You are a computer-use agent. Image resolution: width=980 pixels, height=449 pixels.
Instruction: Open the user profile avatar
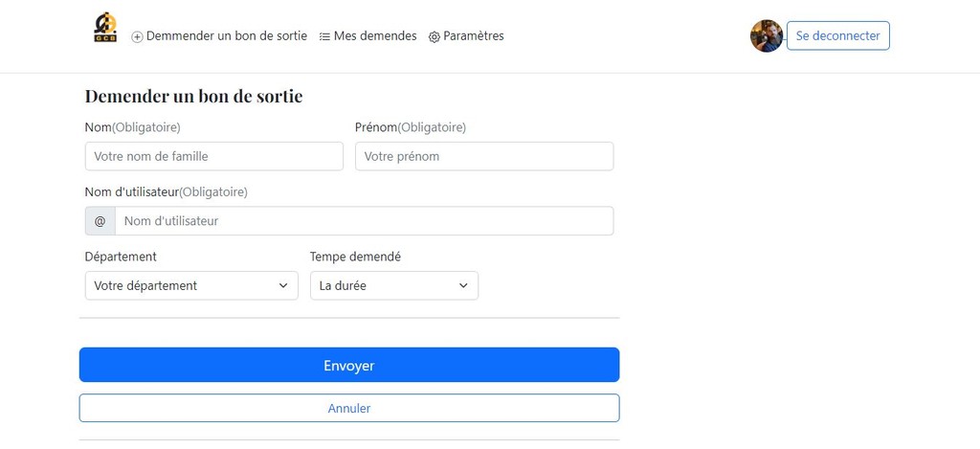(x=767, y=35)
